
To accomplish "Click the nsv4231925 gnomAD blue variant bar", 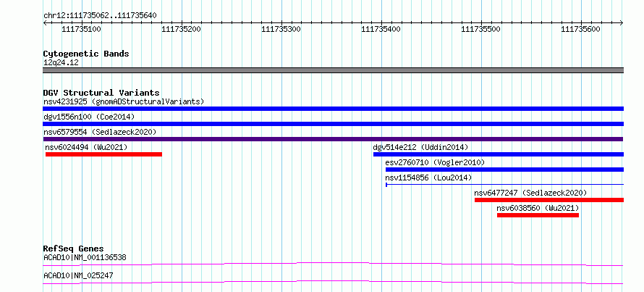I will pos(333,109).
